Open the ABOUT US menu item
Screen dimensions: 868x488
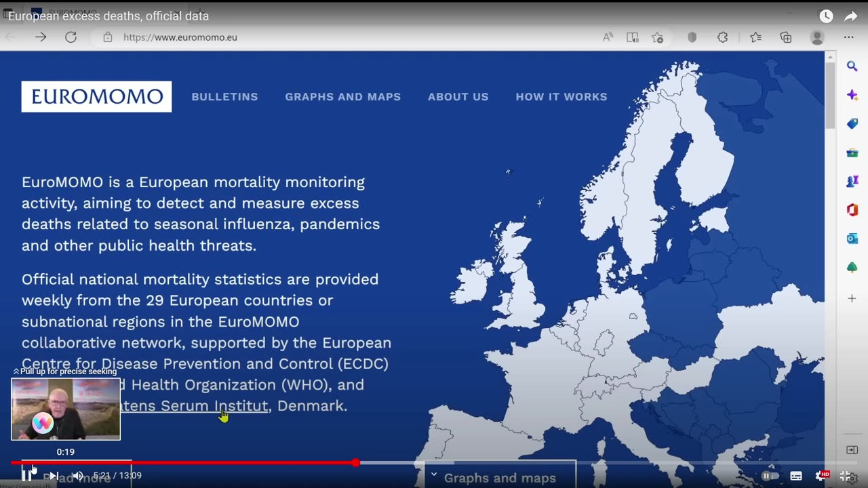[458, 97]
